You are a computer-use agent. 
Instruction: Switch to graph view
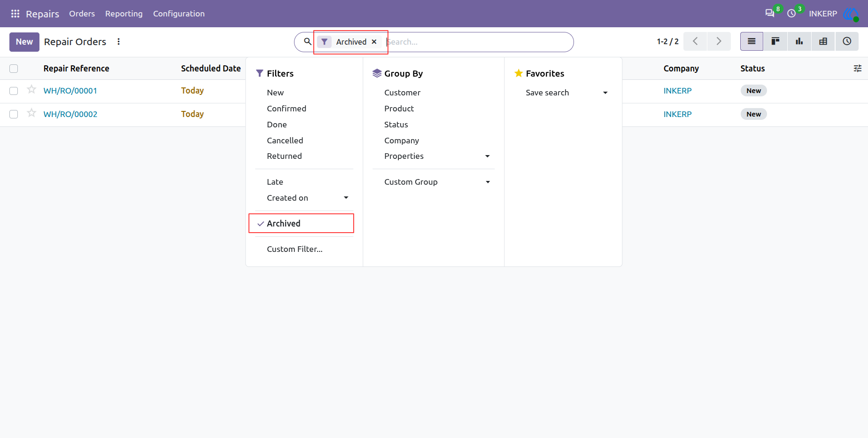[x=799, y=41]
